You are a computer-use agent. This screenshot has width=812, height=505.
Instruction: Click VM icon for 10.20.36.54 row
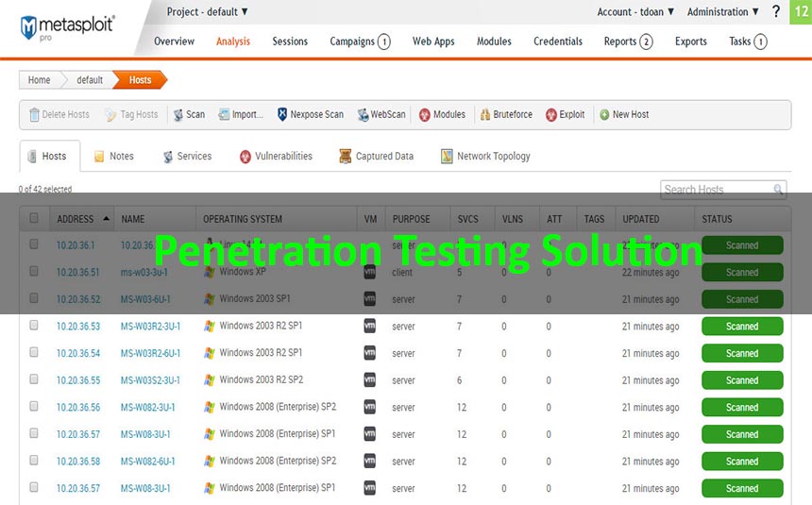370,353
